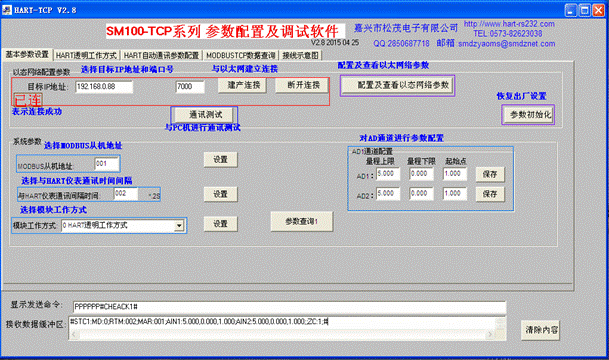The width and height of the screenshot is (609, 360).
Task: Click the port field showing 7000
Action: [190, 87]
